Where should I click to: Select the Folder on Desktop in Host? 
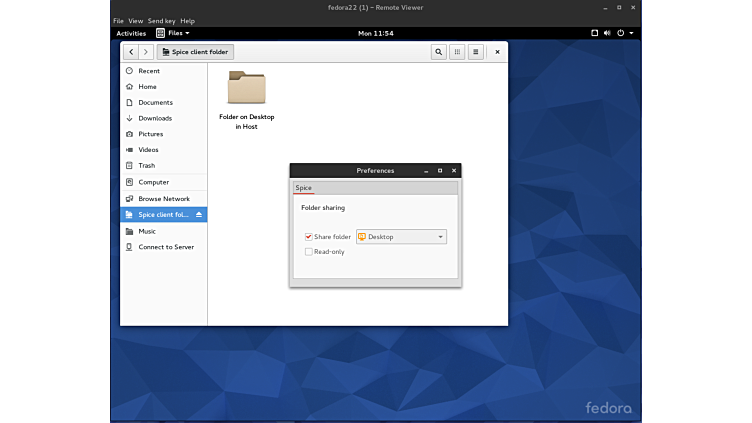pyautogui.click(x=246, y=90)
